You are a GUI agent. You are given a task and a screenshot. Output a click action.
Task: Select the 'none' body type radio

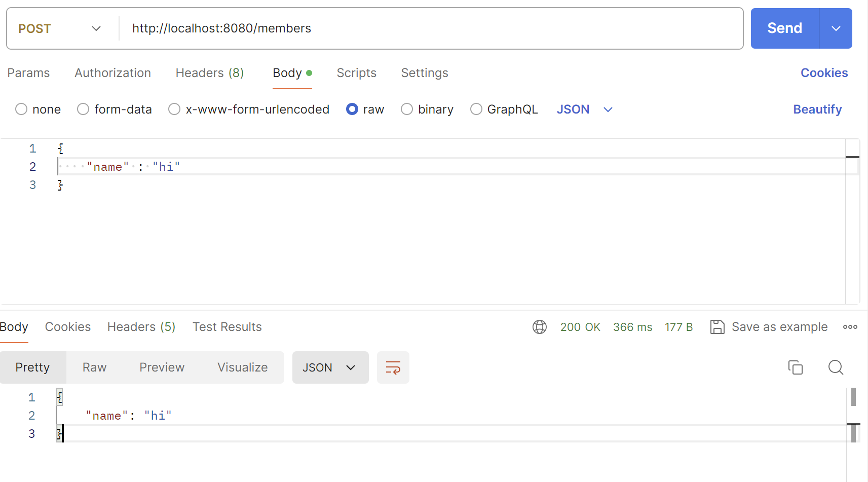[x=21, y=109]
